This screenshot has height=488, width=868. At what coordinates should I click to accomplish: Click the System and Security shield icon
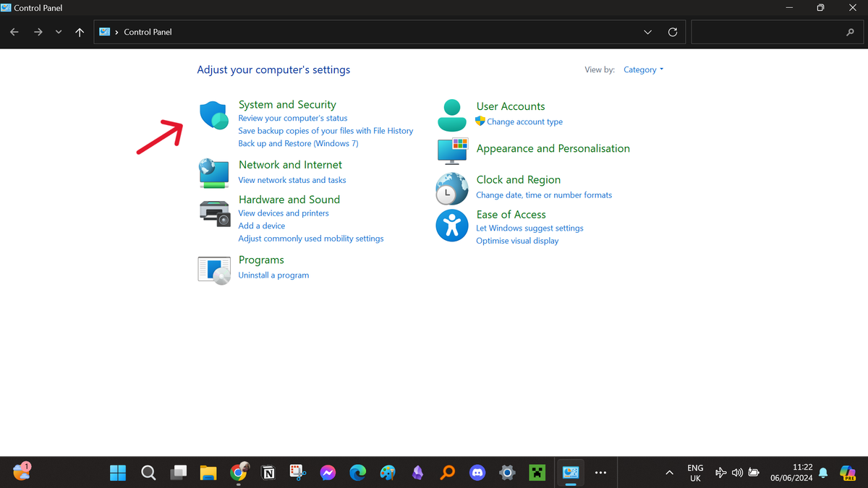[x=214, y=116]
